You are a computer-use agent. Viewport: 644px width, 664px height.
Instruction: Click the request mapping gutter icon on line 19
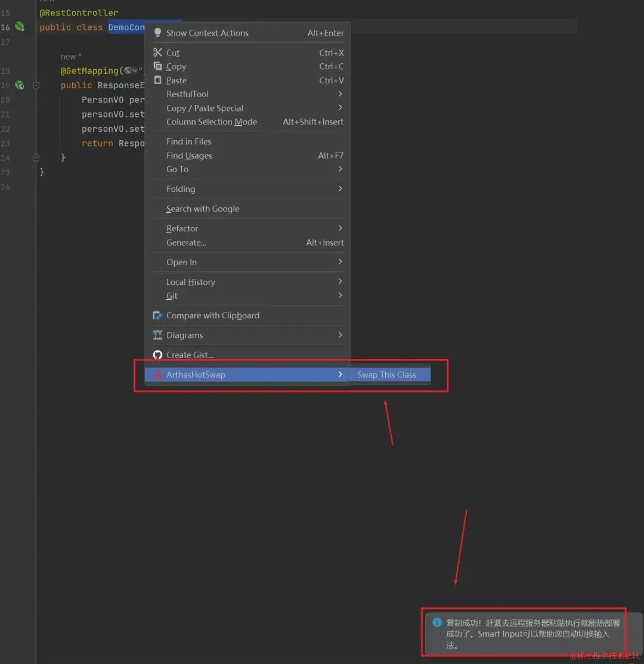pyautogui.click(x=20, y=85)
